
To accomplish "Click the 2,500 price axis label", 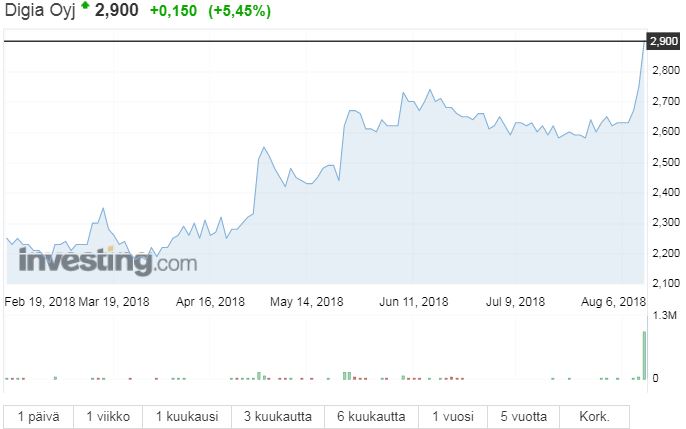I will 664,162.
